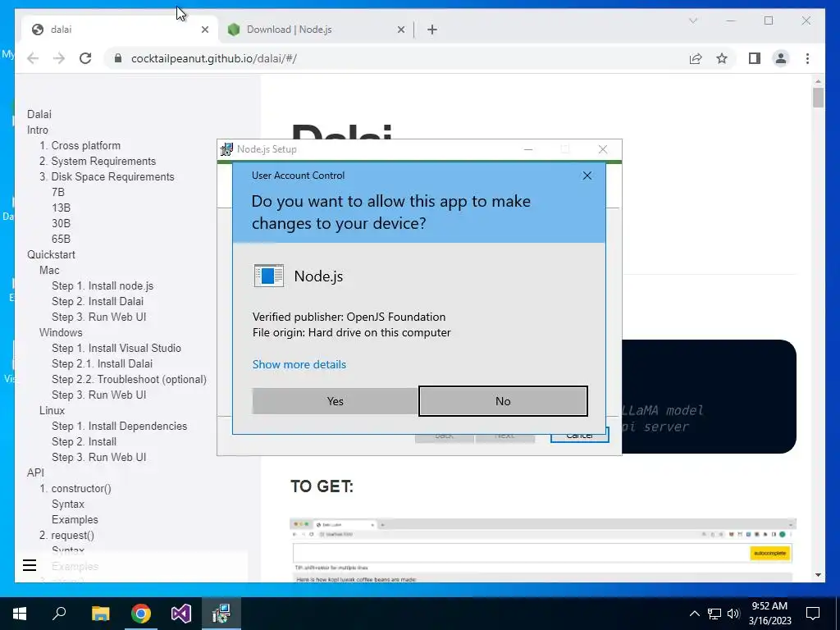
Task: Go to Step 1. Install Dependencies
Action: click(120, 426)
